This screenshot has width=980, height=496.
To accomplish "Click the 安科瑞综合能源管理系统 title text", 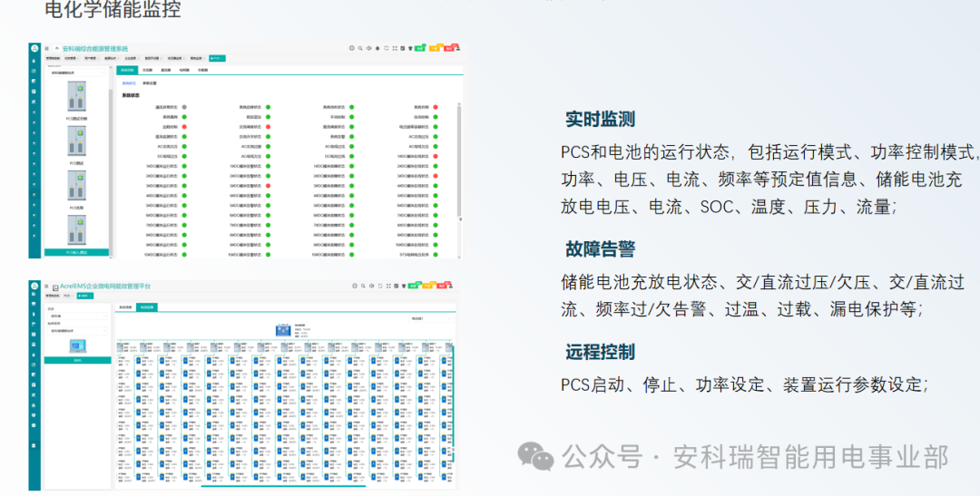I will coord(95,49).
